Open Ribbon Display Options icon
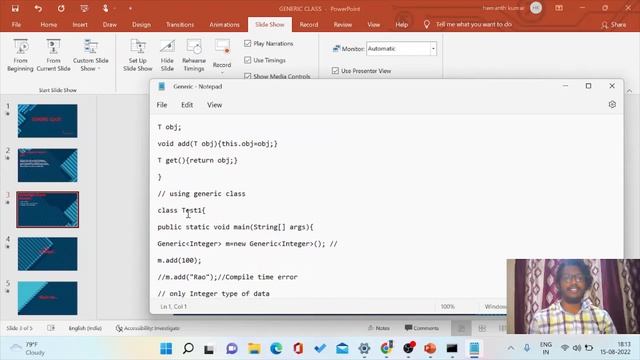 pos(559,8)
